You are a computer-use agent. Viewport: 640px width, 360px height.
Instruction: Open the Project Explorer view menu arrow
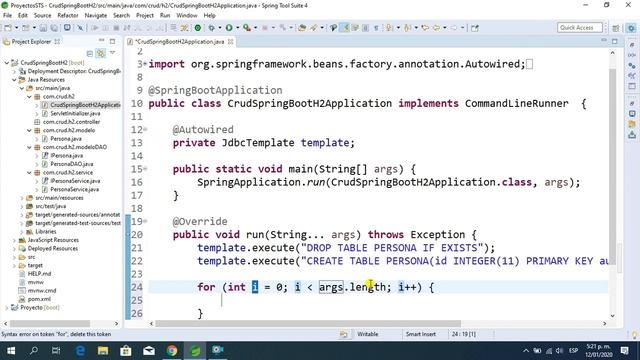(113, 53)
